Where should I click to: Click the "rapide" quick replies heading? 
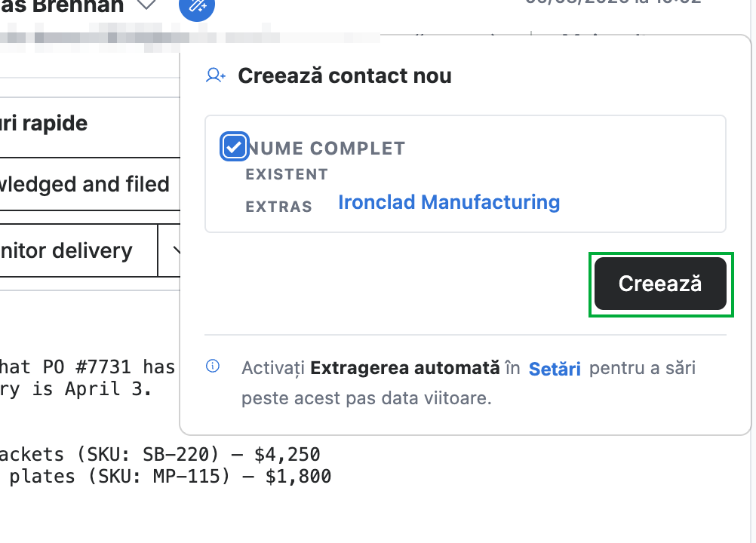[44, 124]
